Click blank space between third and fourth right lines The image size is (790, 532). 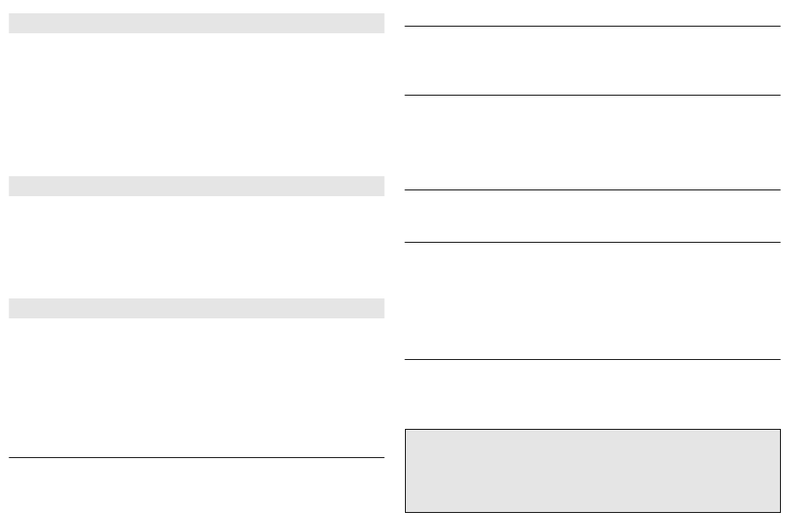pos(592,216)
